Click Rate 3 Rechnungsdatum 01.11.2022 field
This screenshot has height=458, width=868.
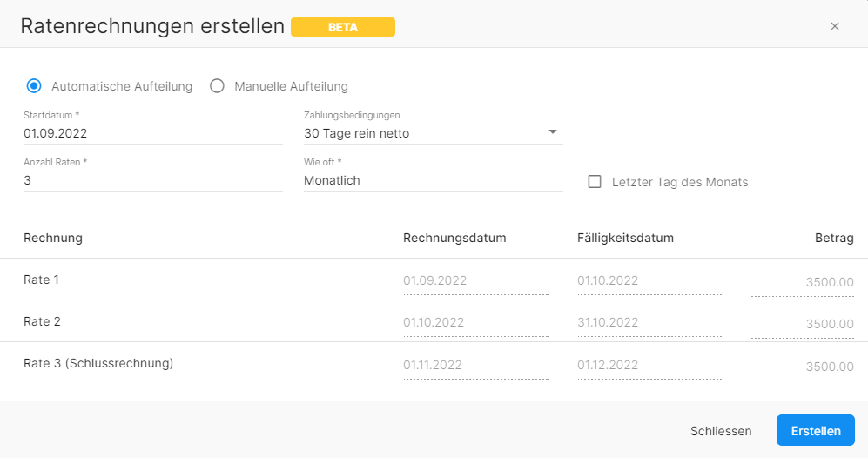475,365
